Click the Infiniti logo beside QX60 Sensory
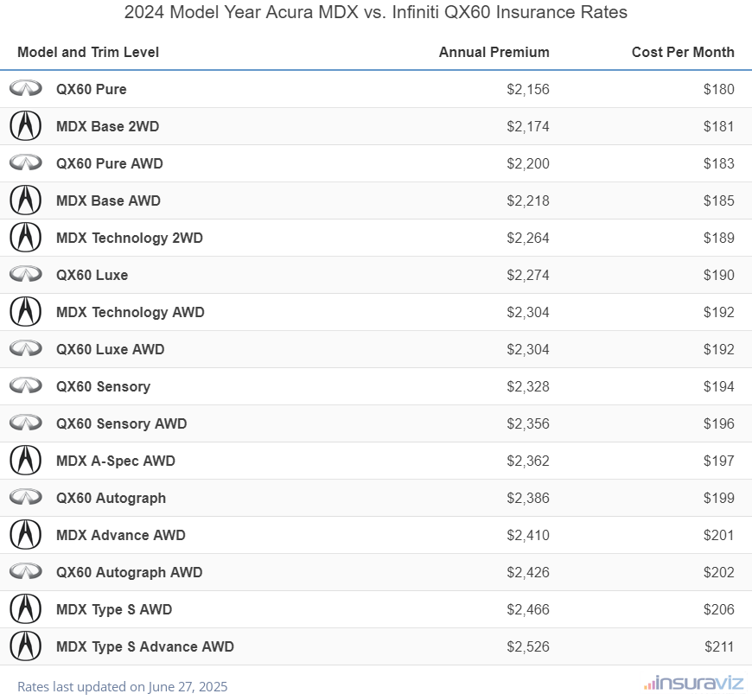The width and height of the screenshot is (752, 700). [x=26, y=385]
